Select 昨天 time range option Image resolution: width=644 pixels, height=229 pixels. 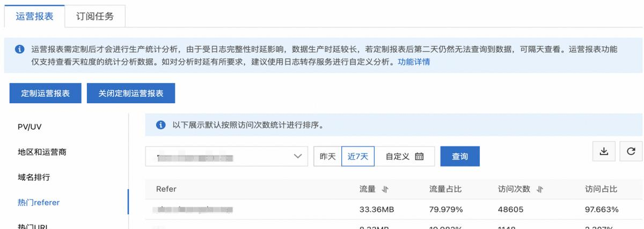[x=327, y=156]
